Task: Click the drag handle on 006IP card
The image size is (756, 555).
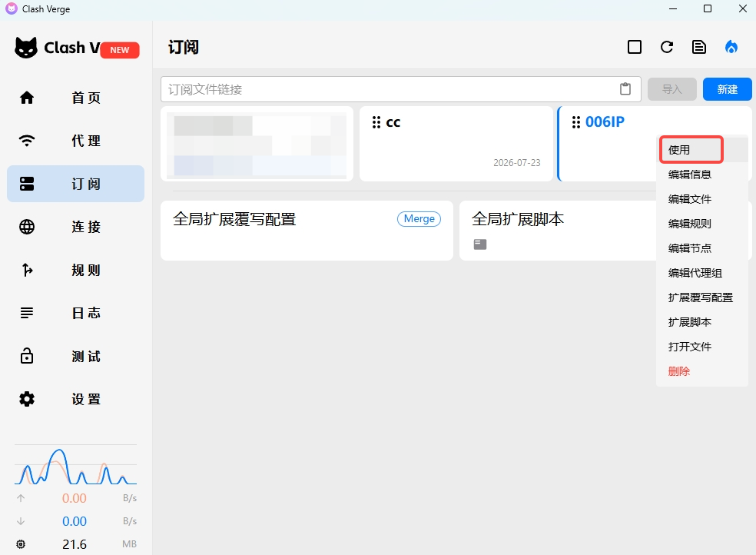Action: (576, 122)
